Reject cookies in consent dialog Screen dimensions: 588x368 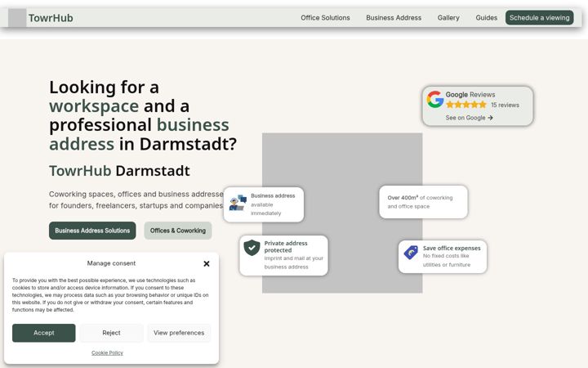point(111,333)
